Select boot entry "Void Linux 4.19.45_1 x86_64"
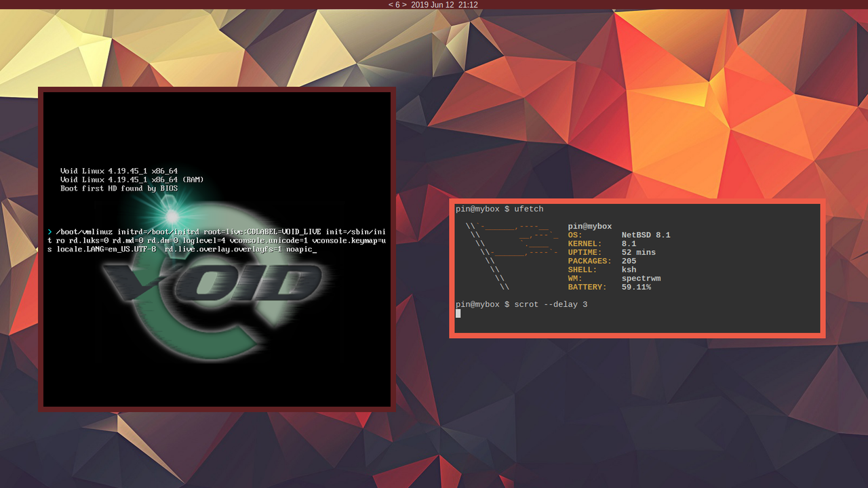The image size is (868, 488). (119, 171)
